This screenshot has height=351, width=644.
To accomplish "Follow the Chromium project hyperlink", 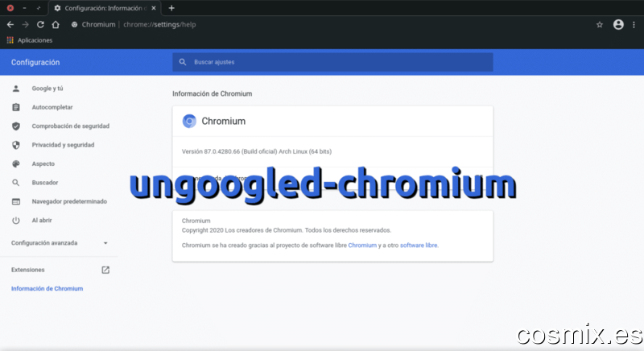I will pos(362,245).
